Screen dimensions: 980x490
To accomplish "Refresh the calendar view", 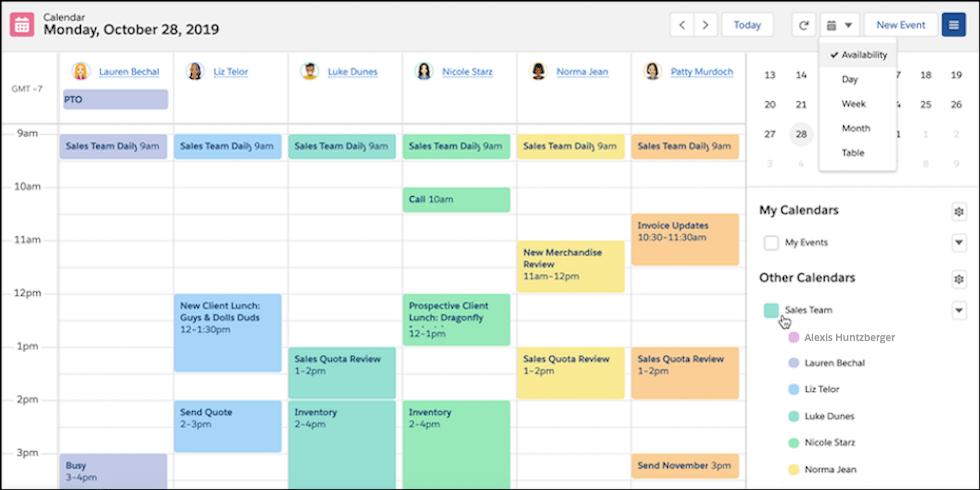I will 804,25.
